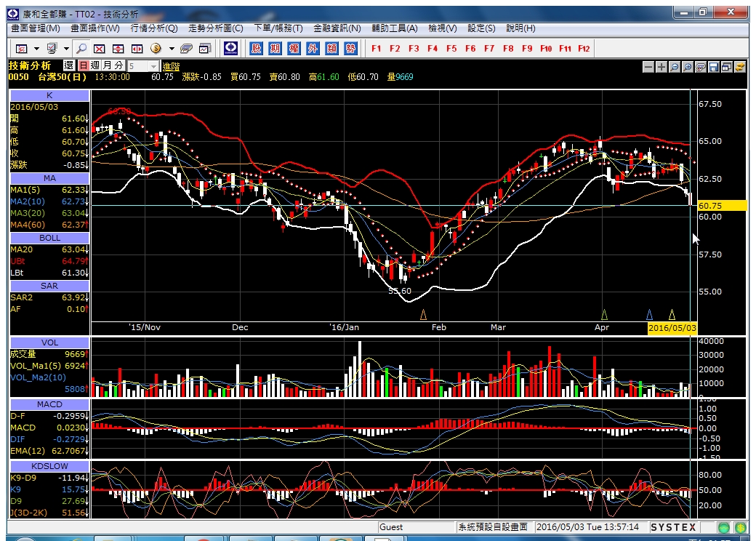Viewport: 756px width, 541px height.
Task: Open the 金融資訊(N) menu
Action: point(337,28)
